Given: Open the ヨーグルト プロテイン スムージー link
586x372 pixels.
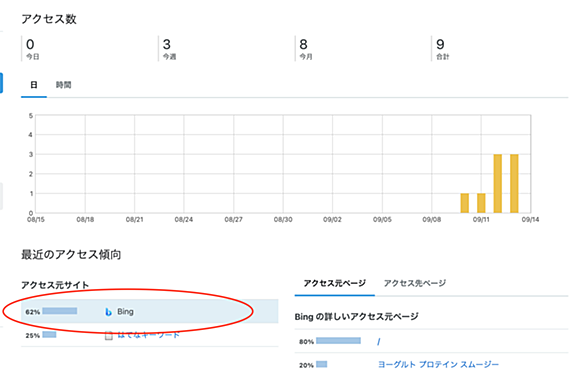Looking at the screenshot, I should pyautogui.click(x=438, y=364).
